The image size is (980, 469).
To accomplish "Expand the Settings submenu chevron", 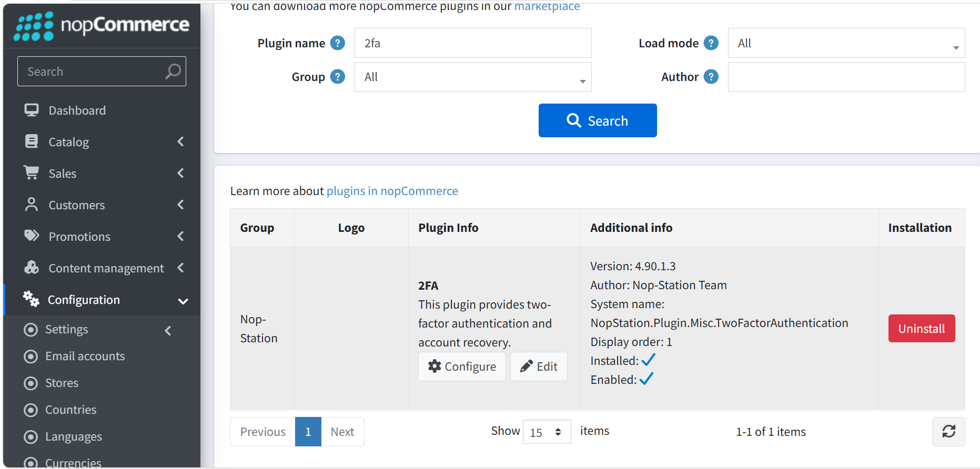I will pyautogui.click(x=168, y=331).
